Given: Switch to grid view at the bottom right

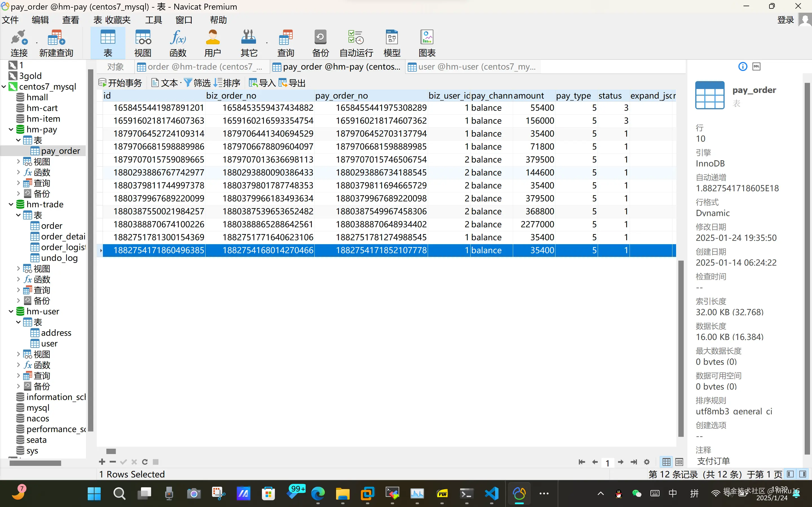Looking at the screenshot, I should click(667, 462).
